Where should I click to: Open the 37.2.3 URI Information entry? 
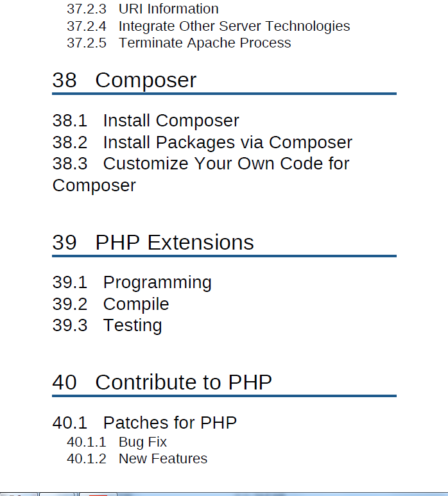pos(142,9)
